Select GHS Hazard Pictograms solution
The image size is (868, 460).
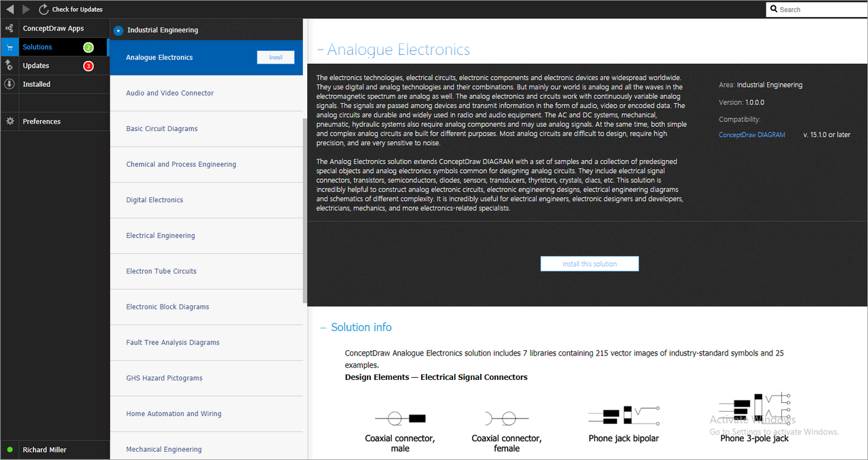point(206,378)
